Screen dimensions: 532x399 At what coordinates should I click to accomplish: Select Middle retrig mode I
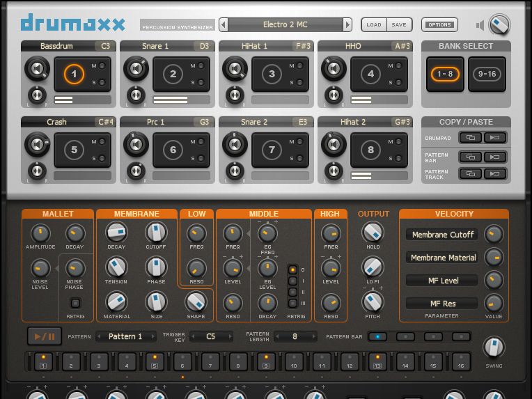pos(292,281)
